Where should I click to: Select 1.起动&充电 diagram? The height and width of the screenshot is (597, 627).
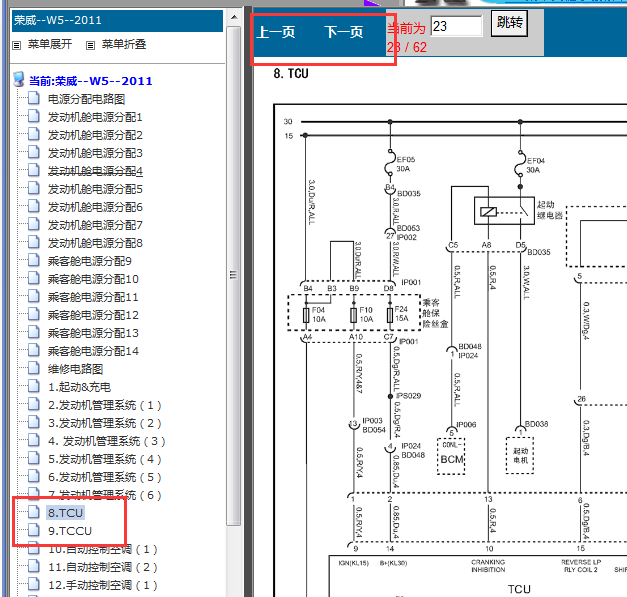point(79,387)
